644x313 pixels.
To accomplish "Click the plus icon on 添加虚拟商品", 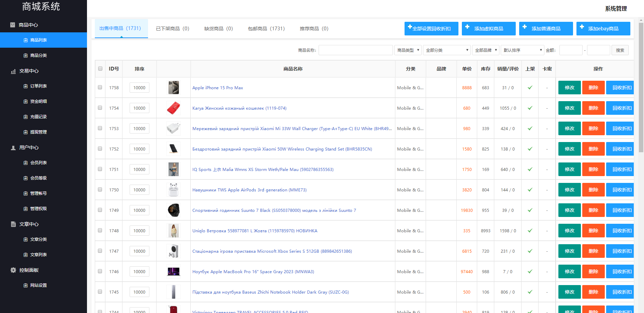I will tap(467, 27).
